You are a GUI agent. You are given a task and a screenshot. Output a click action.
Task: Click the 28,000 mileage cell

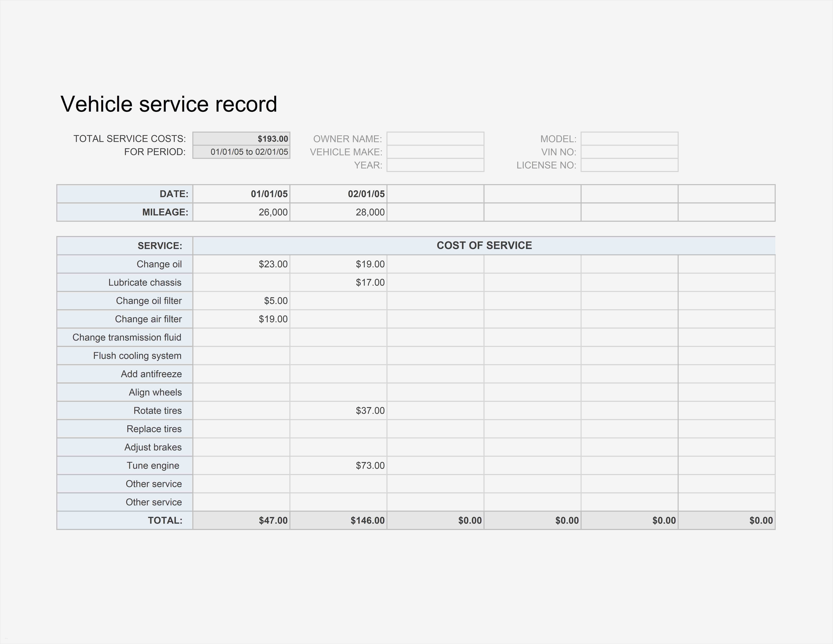pyautogui.click(x=338, y=212)
